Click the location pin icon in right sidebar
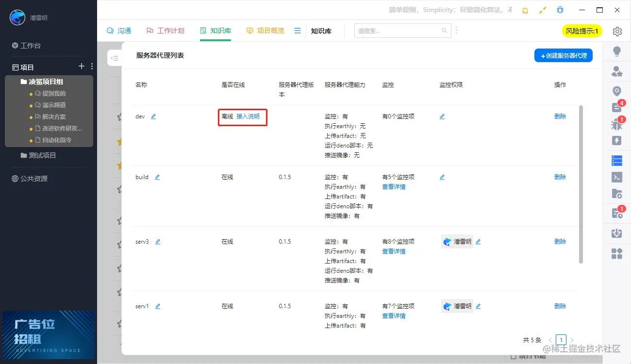Viewport: 631px width, 364px height. [x=617, y=91]
